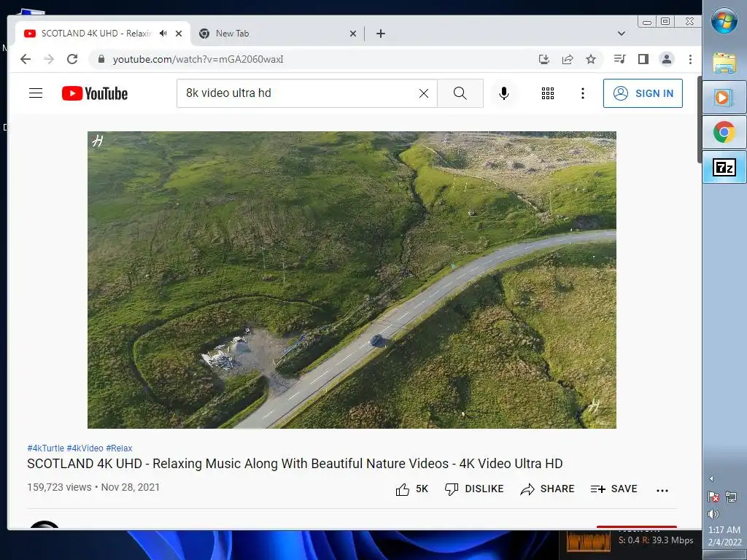
Task: Open the Chrome profile avatar
Action: (667, 59)
